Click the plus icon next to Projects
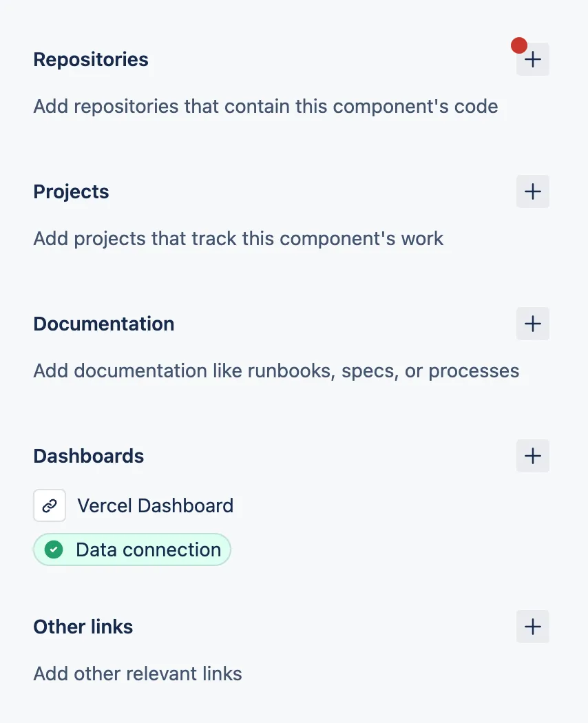 pos(532,191)
